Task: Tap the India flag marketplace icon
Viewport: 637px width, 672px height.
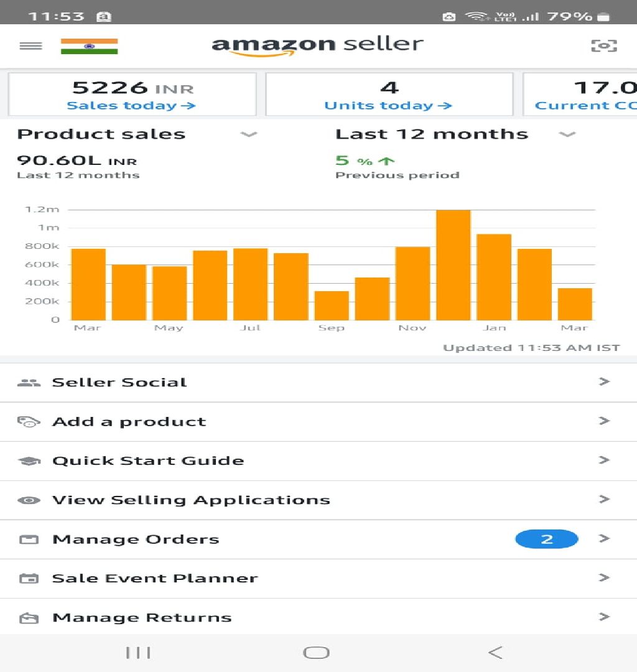Action: coord(89,46)
